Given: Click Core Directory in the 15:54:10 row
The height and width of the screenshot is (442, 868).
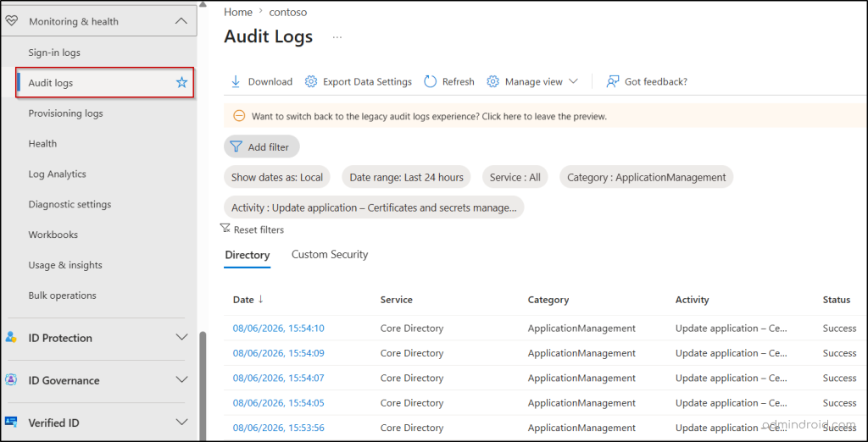Looking at the screenshot, I should tap(412, 328).
